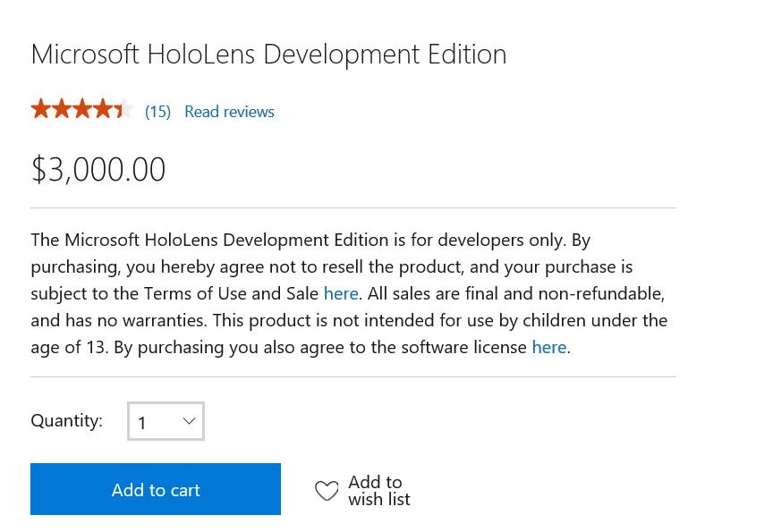The image size is (773, 532).
Task: Click the fourth rating star
Action: tap(103, 107)
